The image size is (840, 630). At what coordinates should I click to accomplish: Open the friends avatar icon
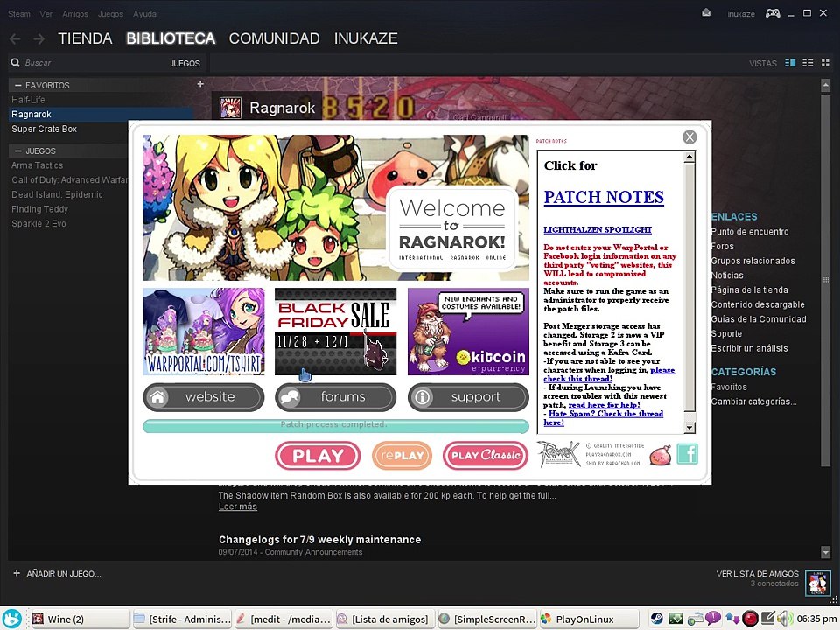click(818, 584)
